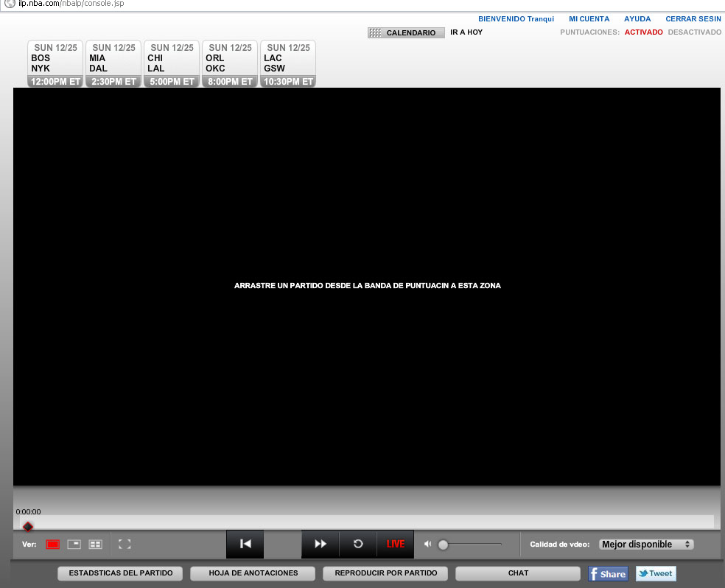
Task: Select ORL vs OKC 8:00PM game
Action: click(x=230, y=64)
